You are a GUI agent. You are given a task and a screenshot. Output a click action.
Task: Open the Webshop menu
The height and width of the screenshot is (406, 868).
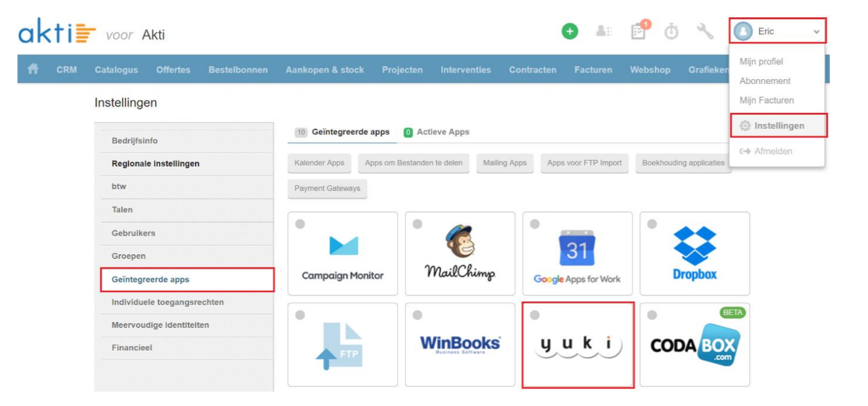(650, 70)
